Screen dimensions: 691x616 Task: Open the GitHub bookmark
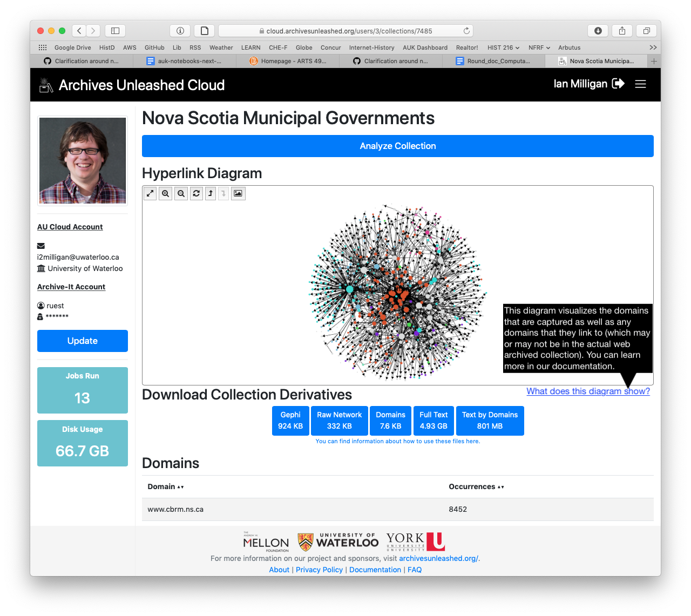(154, 48)
